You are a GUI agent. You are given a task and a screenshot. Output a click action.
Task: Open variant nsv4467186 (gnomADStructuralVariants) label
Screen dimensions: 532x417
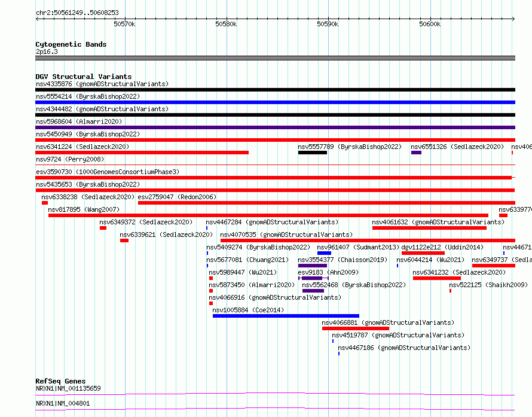click(x=404, y=348)
